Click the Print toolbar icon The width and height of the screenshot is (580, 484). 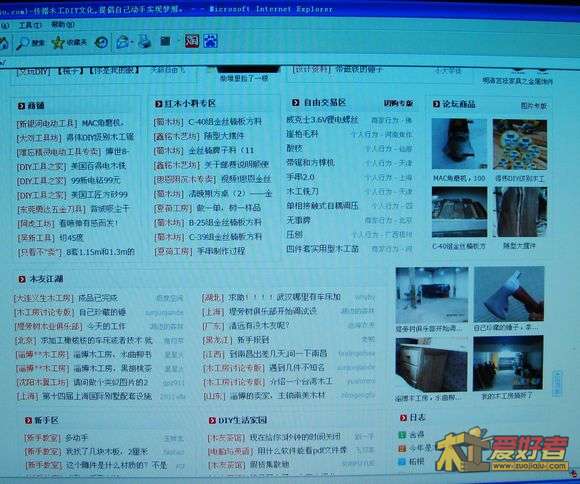145,41
